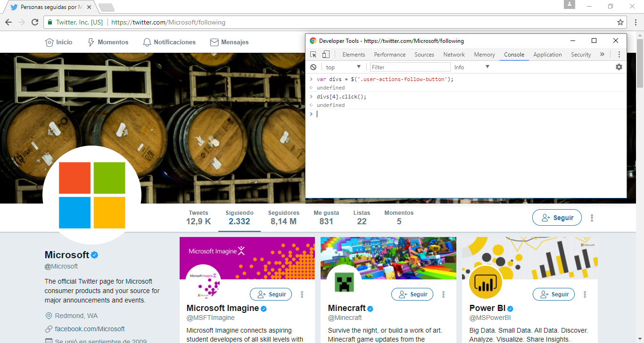This screenshot has width=644, height=343.
Task: Open the facebook.com/Microsoft link
Action: [x=90, y=329]
